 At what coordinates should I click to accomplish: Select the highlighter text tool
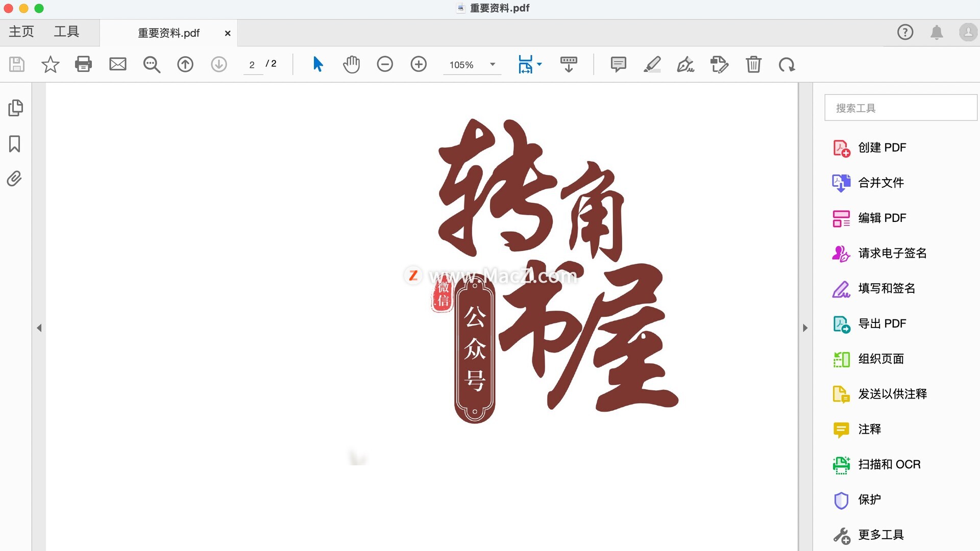click(652, 64)
